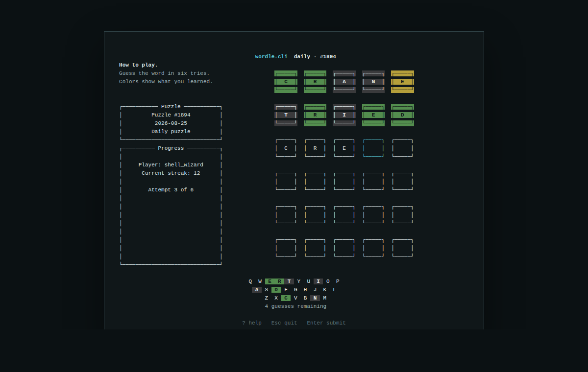Click the green D tile in the second guess
Image resolution: width=588 pixels, height=372 pixels.
(x=402, y=115)
